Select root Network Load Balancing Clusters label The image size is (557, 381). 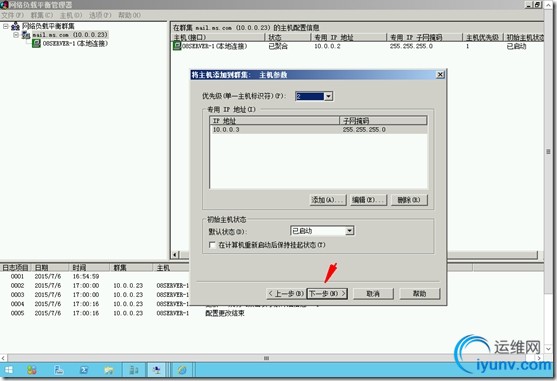tap(48, 26)
